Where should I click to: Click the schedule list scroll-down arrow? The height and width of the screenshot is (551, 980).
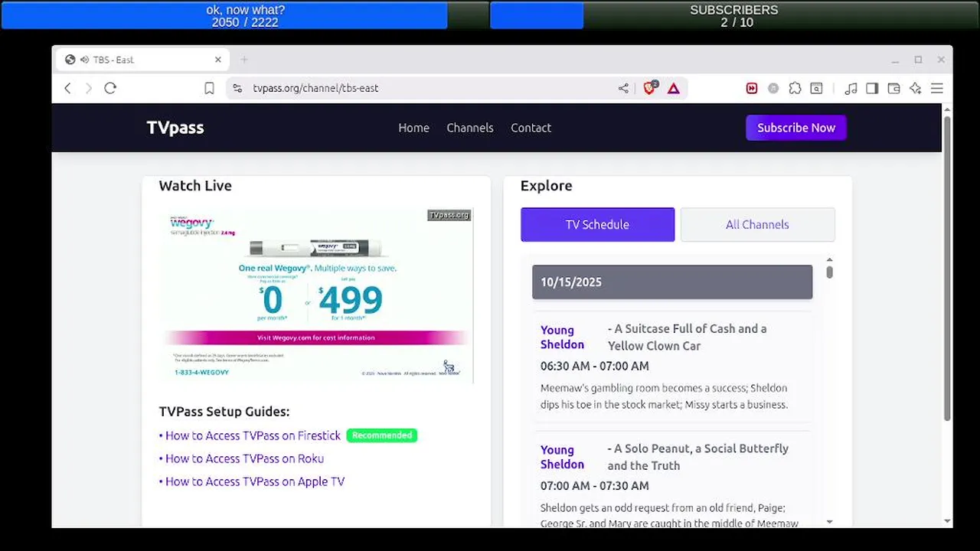829,522
